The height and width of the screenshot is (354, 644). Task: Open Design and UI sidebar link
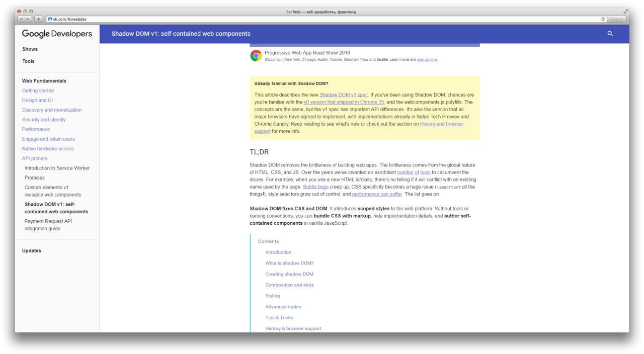(x=37, y=100)
